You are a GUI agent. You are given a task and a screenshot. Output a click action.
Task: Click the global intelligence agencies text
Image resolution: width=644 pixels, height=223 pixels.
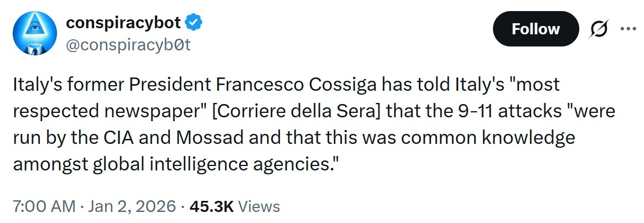click(x=215, y=163)
